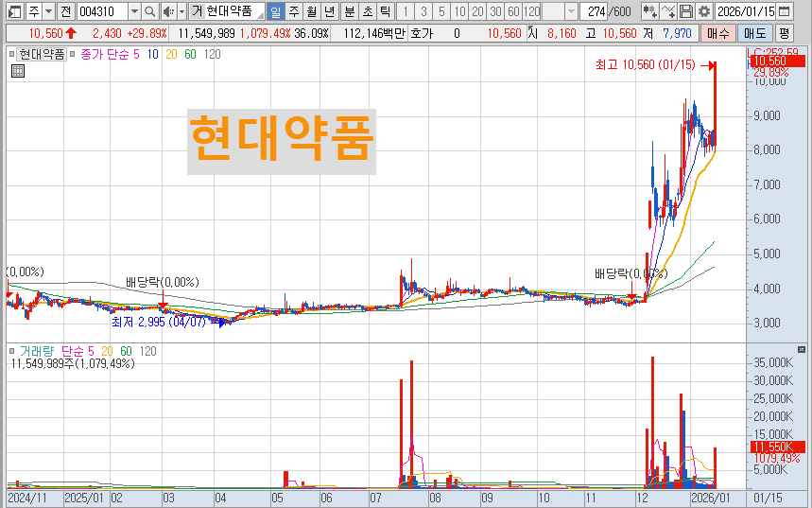Select the 분 minute chart mode
The image size is (812, 508).
[x=350, y=11]
